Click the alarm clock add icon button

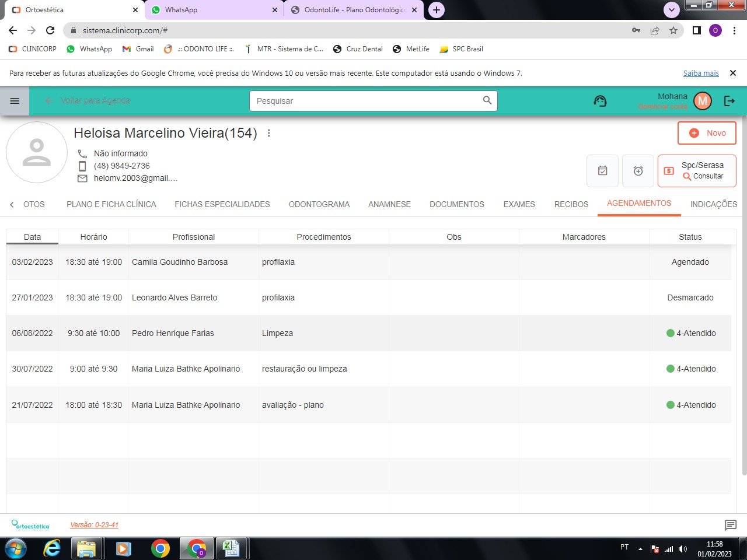pos(638,171)
